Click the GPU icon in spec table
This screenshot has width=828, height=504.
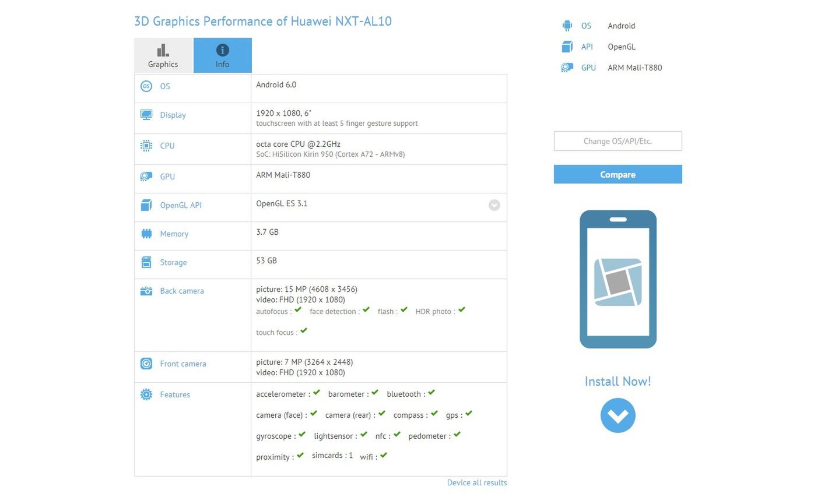[146, 177]
